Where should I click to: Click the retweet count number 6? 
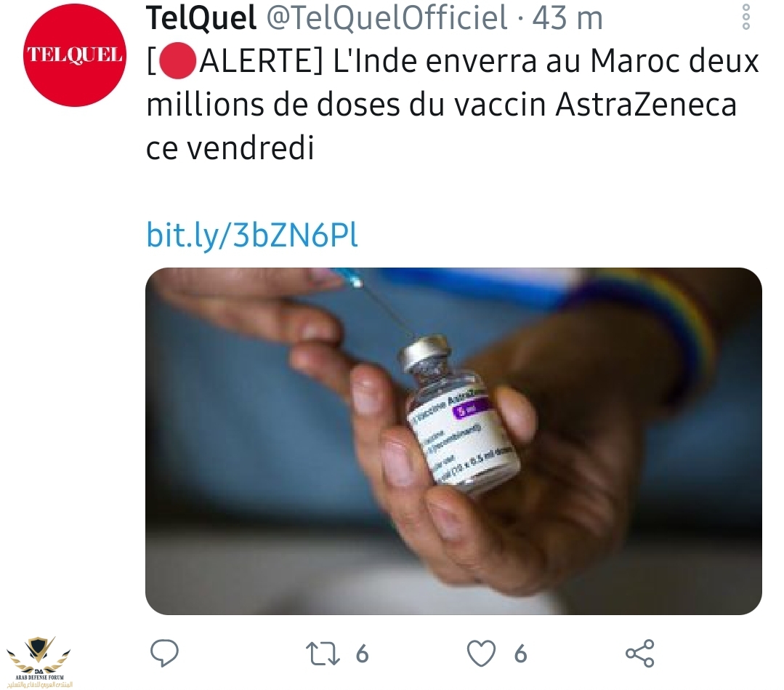click(x=363, y=654)
